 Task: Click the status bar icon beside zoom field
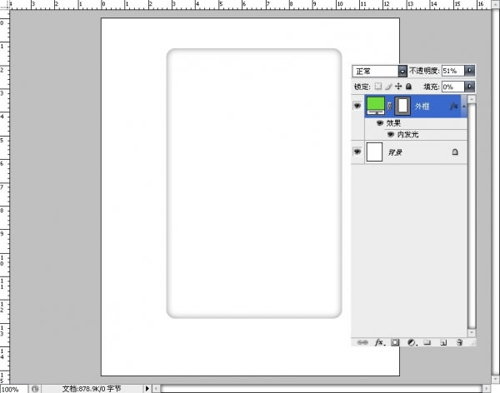tap(35, 389)
